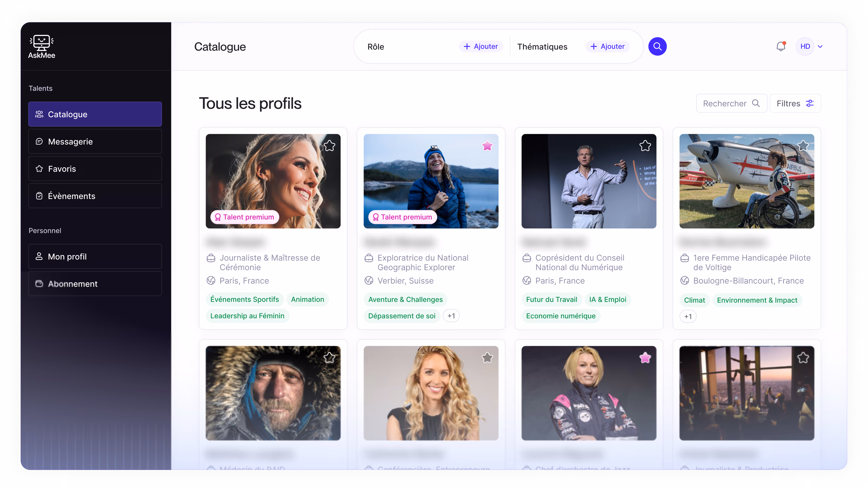Open Mon profil page
The height and width of the screenshot is (489, 868).
point(95,257)
